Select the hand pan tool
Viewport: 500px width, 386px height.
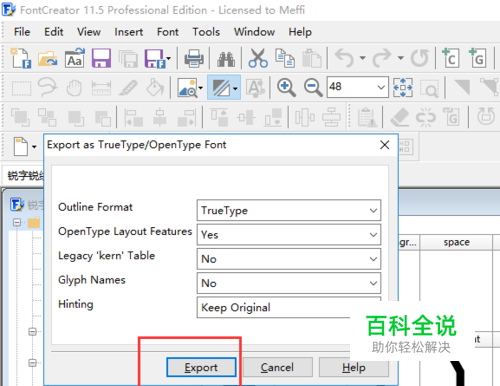point(74,88)
